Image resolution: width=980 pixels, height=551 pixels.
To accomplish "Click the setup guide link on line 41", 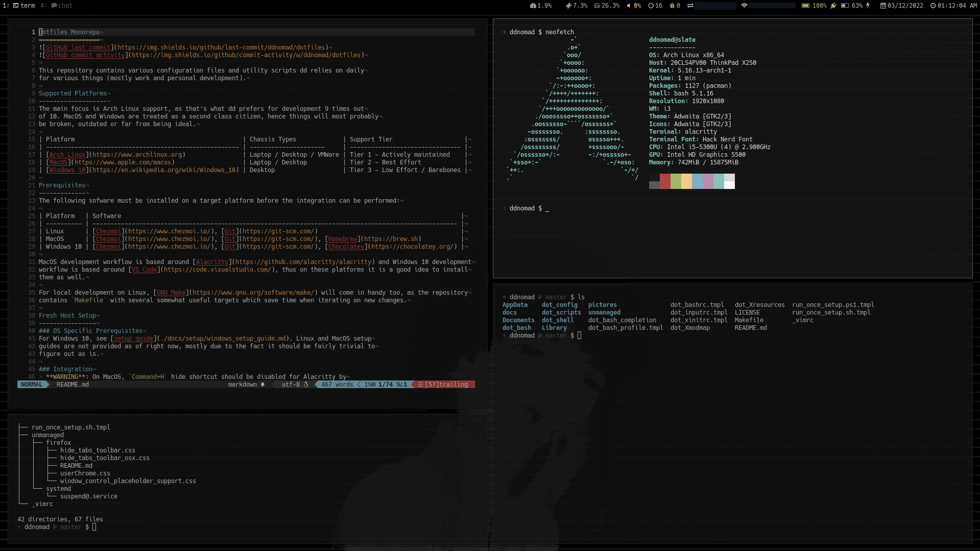I will pyautogui.click(x=133, y=339).
